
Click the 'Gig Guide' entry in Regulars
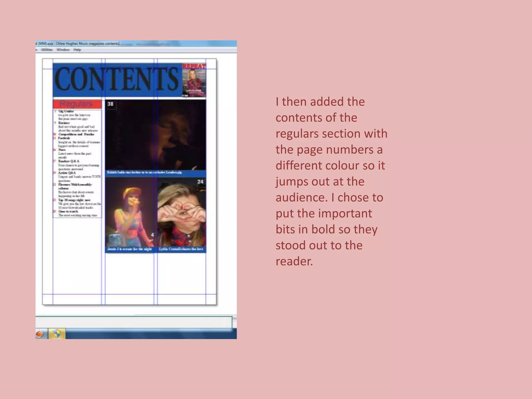click(66, 111)
